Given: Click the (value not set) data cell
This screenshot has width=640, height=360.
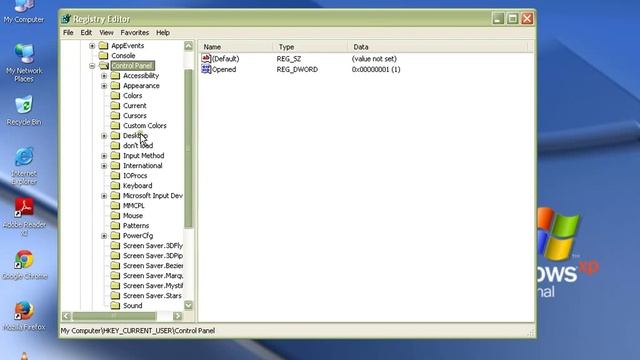Looking at the screenshot, I should (374, 59).
